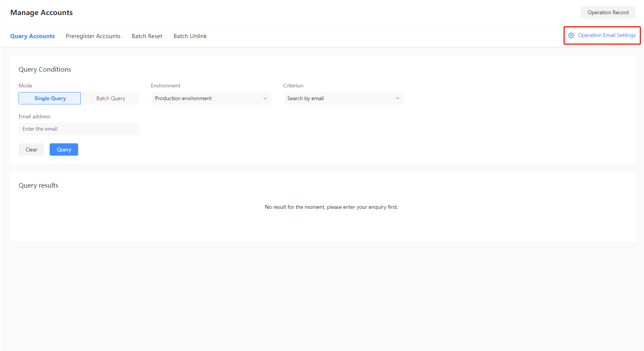644x351 pixels.
Task: Open the Environment dropdown
Action: point(211,98)
